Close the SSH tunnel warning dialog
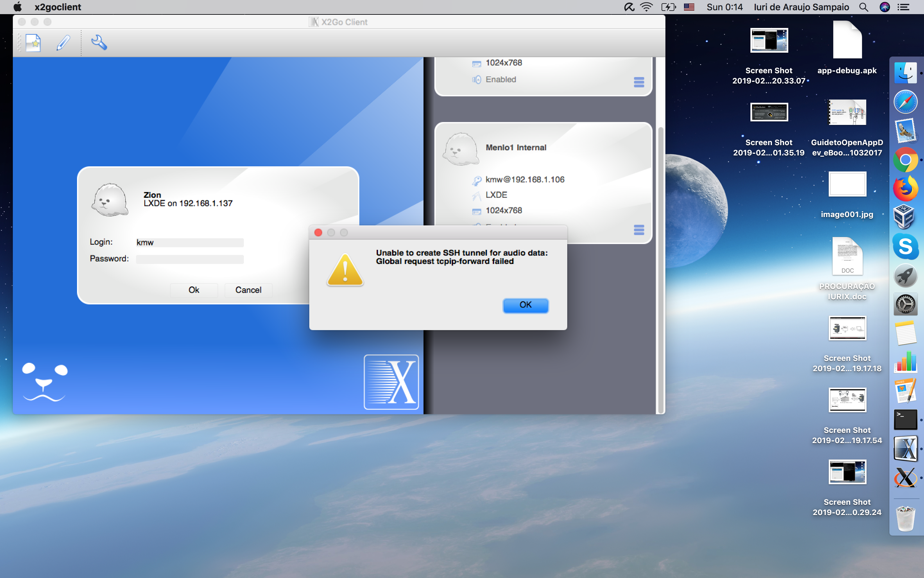 tap(318, 232)
